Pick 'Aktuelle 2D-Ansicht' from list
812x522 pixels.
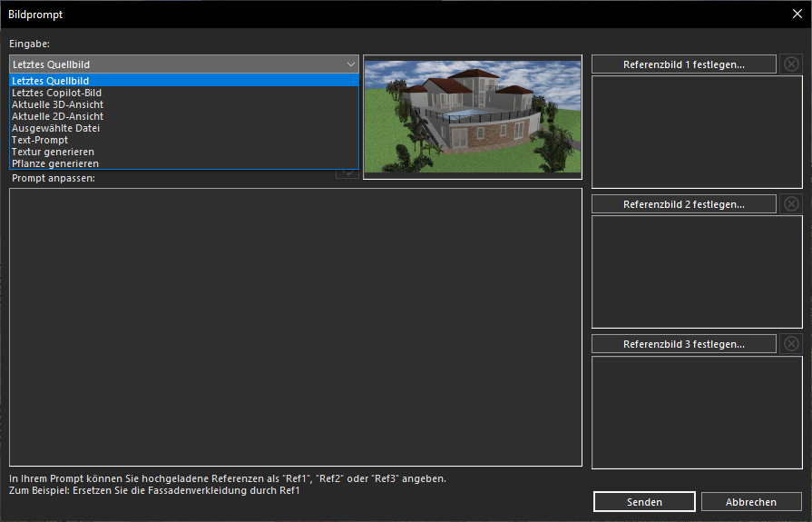pos(184,116)
